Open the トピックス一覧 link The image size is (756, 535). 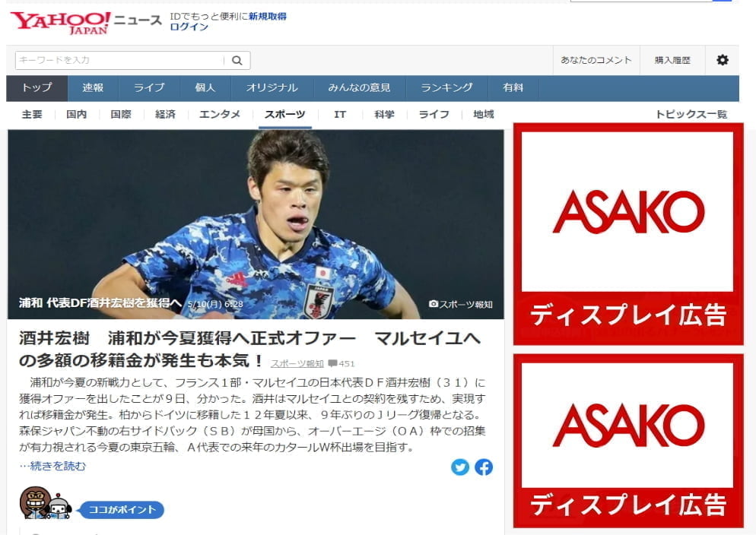pos(691,115)
